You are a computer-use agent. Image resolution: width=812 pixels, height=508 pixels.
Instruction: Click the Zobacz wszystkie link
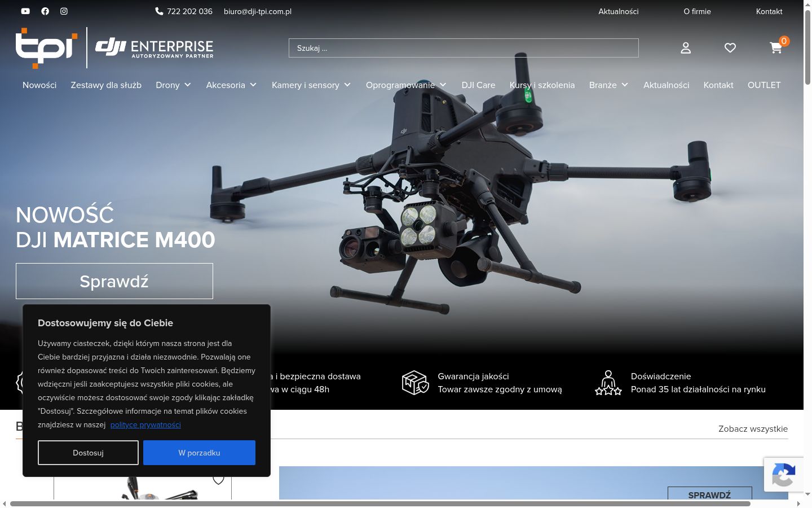(753, 429)
